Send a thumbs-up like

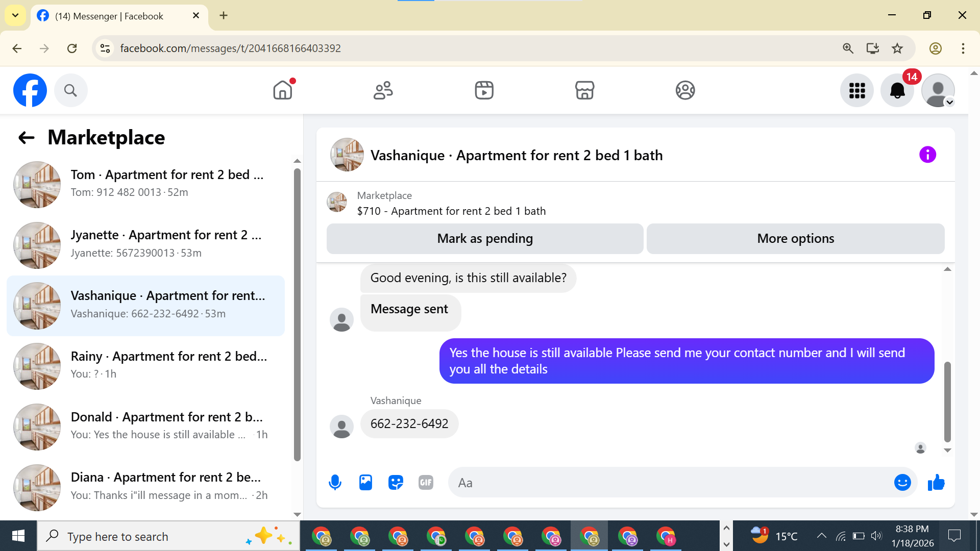[936, 482]
